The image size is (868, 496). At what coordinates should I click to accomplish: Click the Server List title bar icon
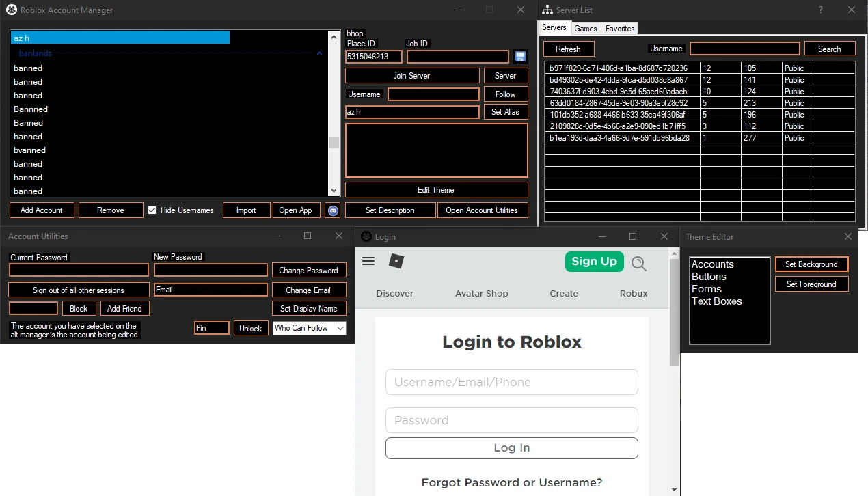point(547,10)
